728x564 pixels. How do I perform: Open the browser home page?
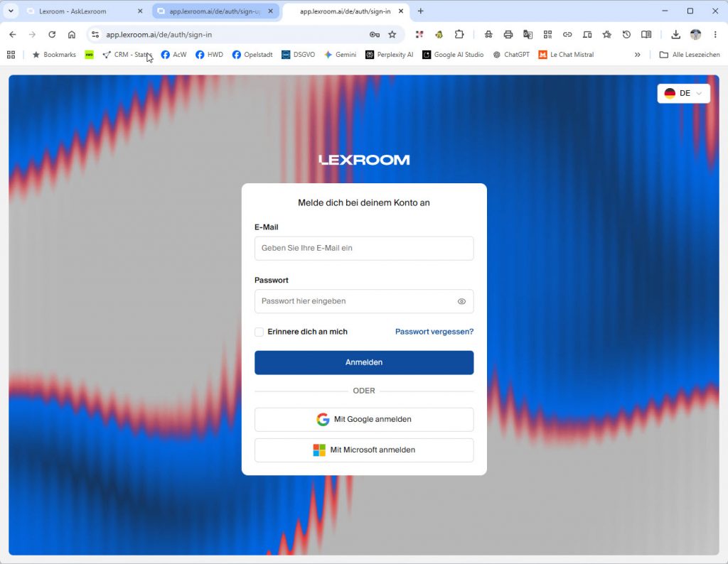[72, 34]
